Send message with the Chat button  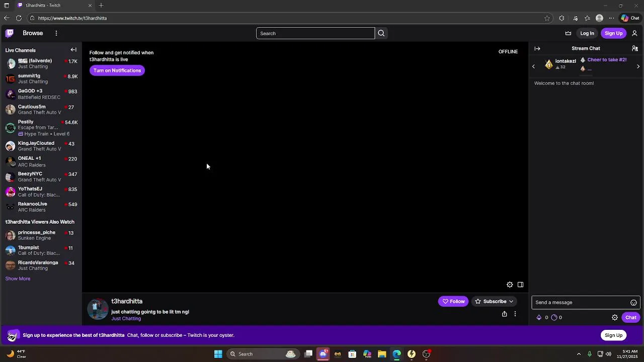point(631,318)
